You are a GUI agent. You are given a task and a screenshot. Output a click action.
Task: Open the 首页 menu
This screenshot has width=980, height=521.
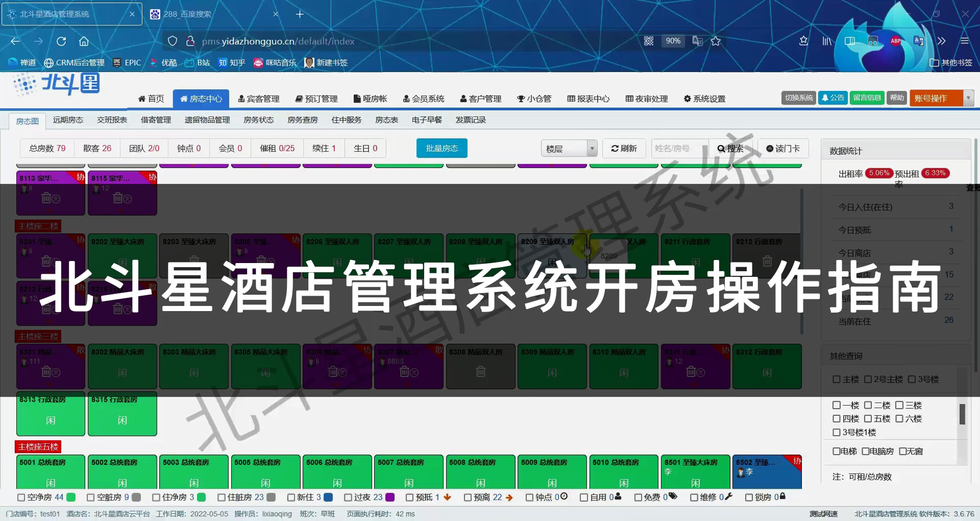(x=151, y=99)
